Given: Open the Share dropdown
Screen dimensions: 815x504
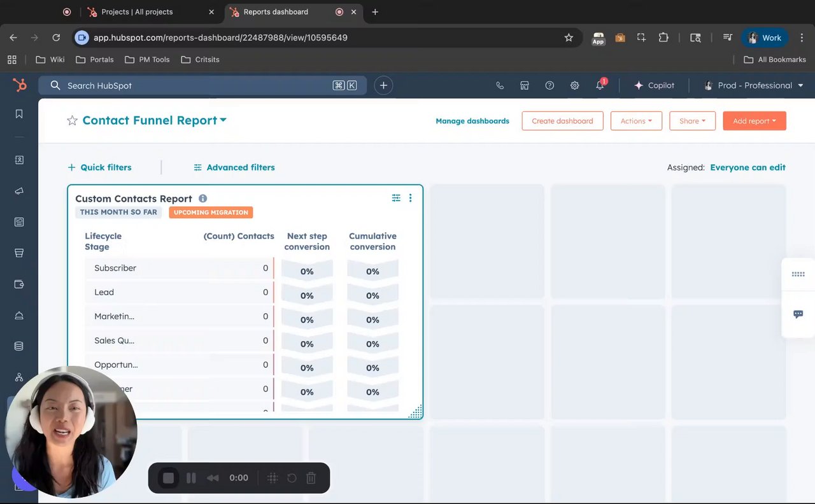Looking at the screenshot, I should [x=692, y=121].
